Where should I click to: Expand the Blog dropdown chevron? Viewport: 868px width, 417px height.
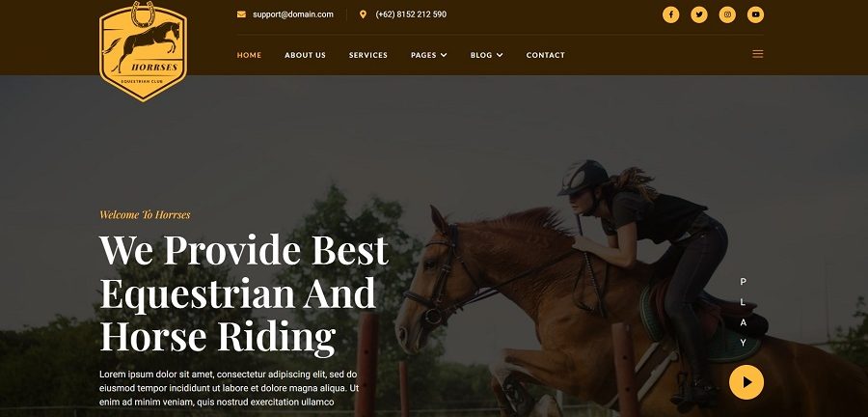tap(500, 55)
